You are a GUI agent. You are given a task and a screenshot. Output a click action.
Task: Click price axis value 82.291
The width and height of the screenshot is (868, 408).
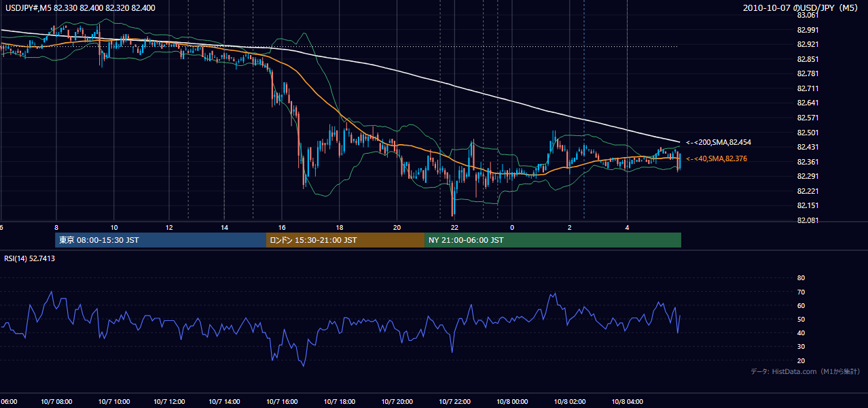click(x=808, y=176)
